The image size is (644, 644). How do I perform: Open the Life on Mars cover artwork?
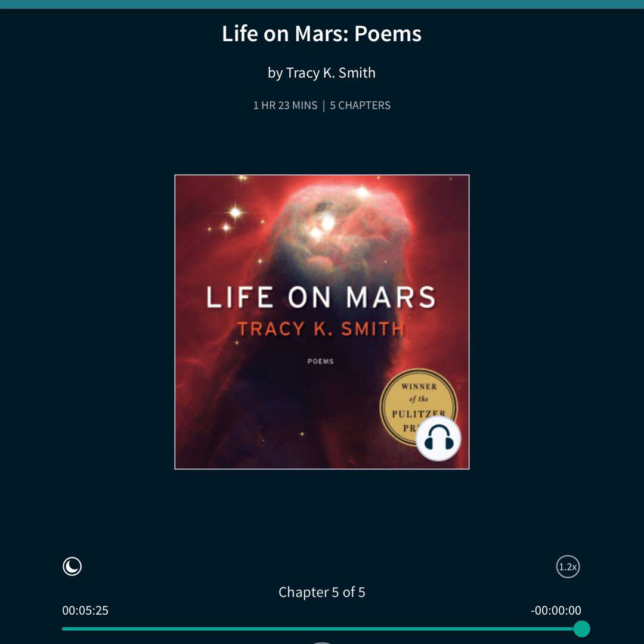322,321
